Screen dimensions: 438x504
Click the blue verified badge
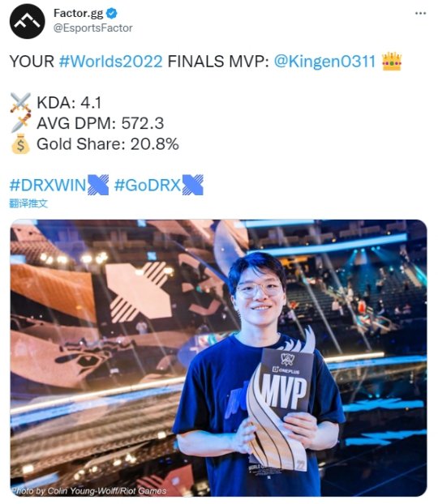click(112, 14)
